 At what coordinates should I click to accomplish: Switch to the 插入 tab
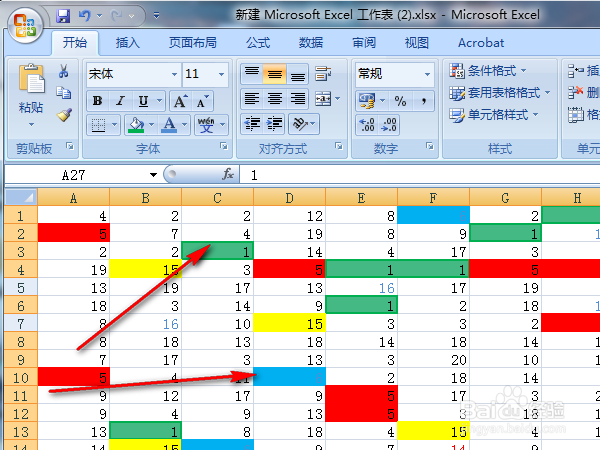click(x=127, y=42)
